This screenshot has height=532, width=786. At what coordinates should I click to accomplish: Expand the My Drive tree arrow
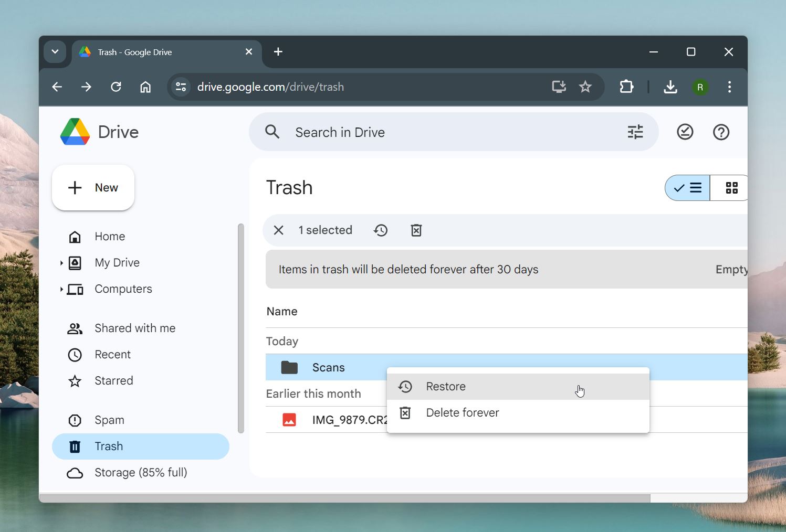pos(61,263)
